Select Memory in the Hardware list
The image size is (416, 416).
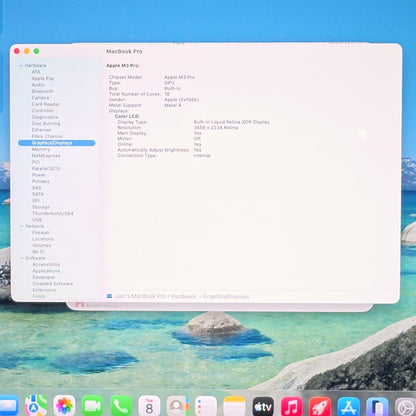41,149
